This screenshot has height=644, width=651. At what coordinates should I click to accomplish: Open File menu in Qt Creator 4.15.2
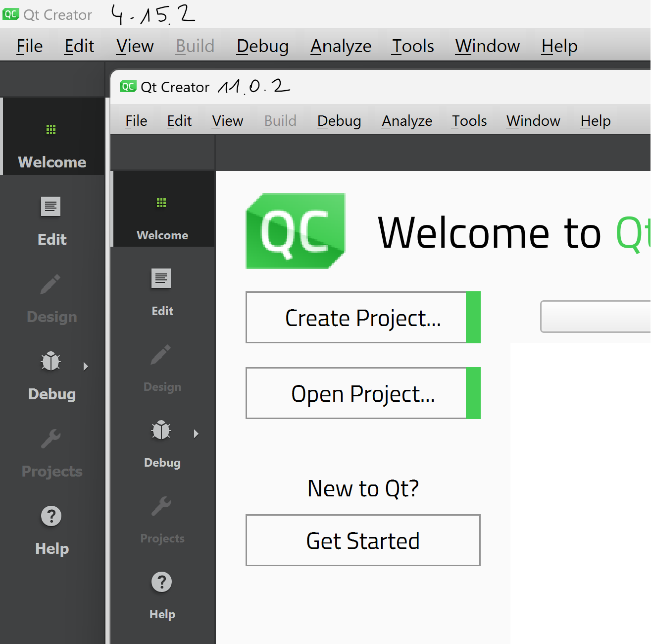(30, 46)
